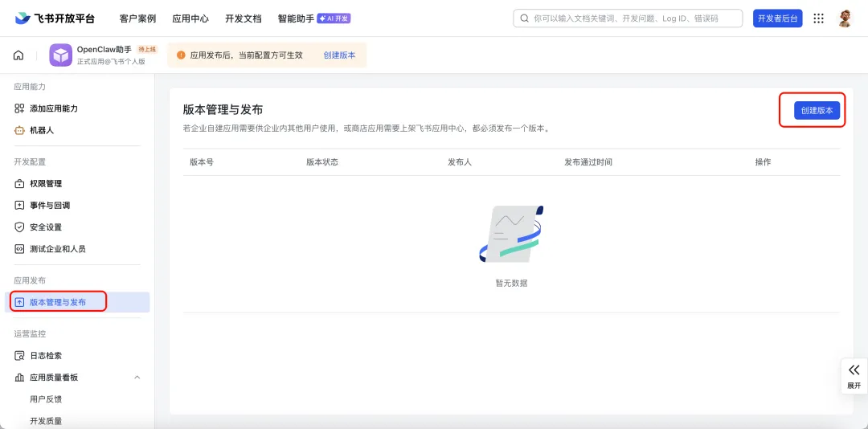Viewport: 868px width, 429px height.
Task: Click the Feishu Open Platform logo
Action: tap(55, 18)
